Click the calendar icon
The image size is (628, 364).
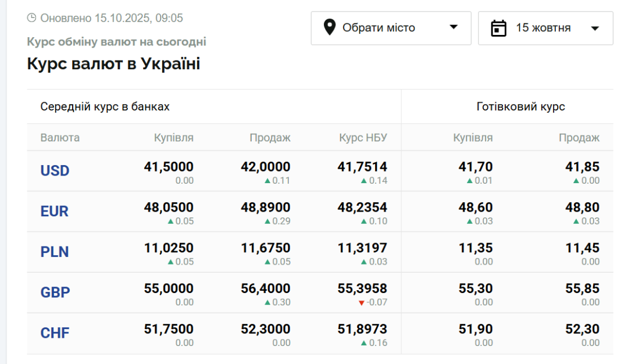(498, 28)
